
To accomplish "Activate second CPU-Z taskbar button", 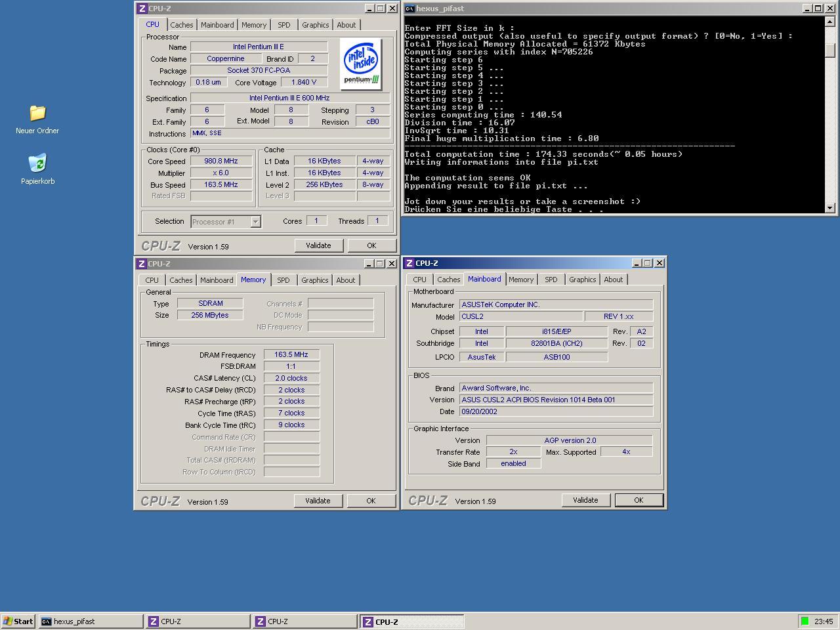I will coord(305,621).
